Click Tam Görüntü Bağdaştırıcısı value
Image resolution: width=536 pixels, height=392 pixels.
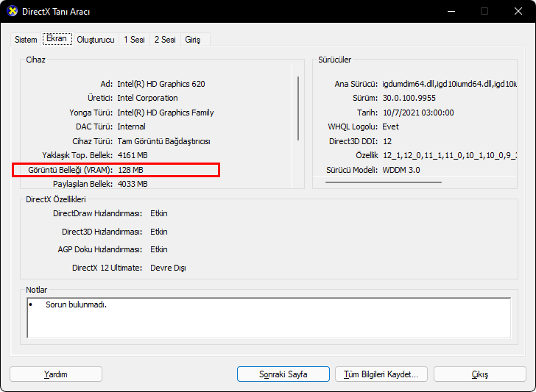[163, 141]
